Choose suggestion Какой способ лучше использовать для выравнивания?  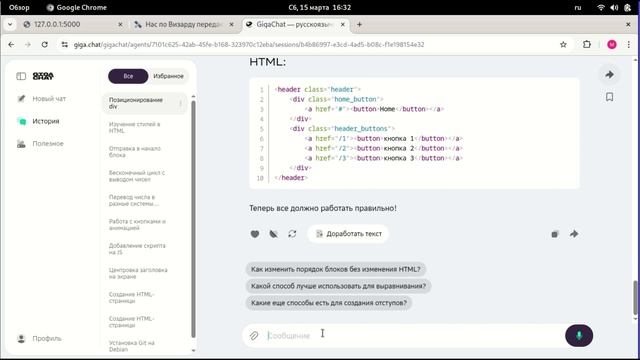click(338, 286)
